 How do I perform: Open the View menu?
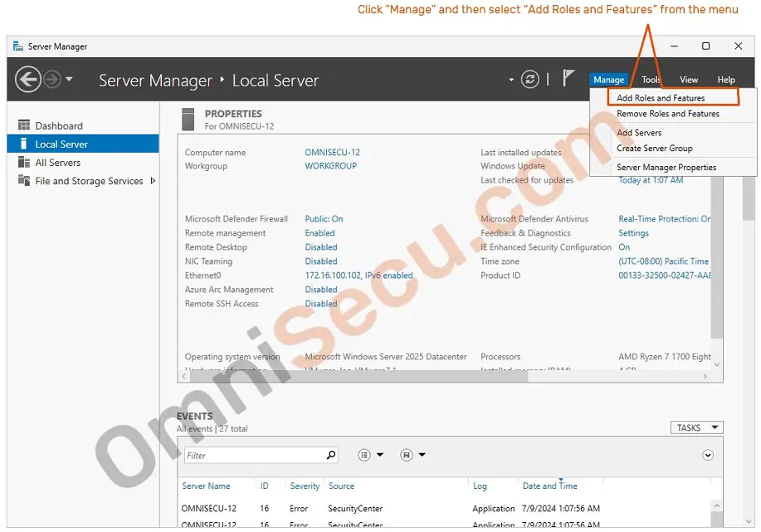point(689,80)
